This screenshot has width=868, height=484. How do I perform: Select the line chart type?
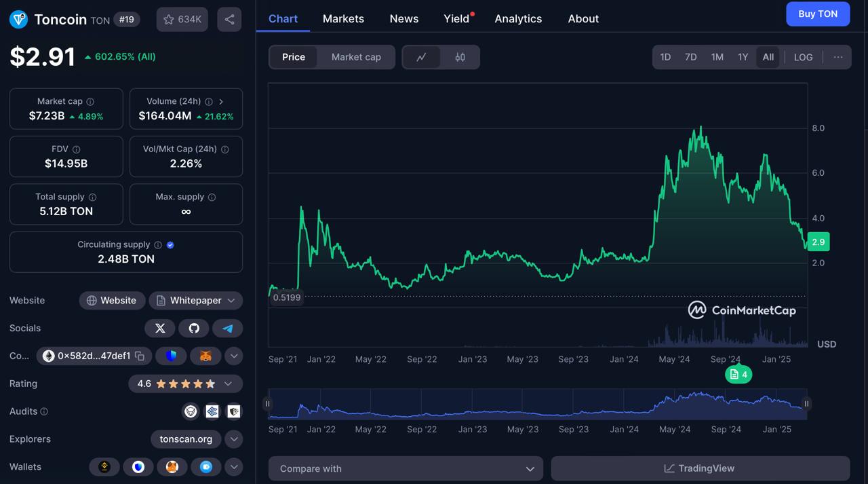pos(421,57)
